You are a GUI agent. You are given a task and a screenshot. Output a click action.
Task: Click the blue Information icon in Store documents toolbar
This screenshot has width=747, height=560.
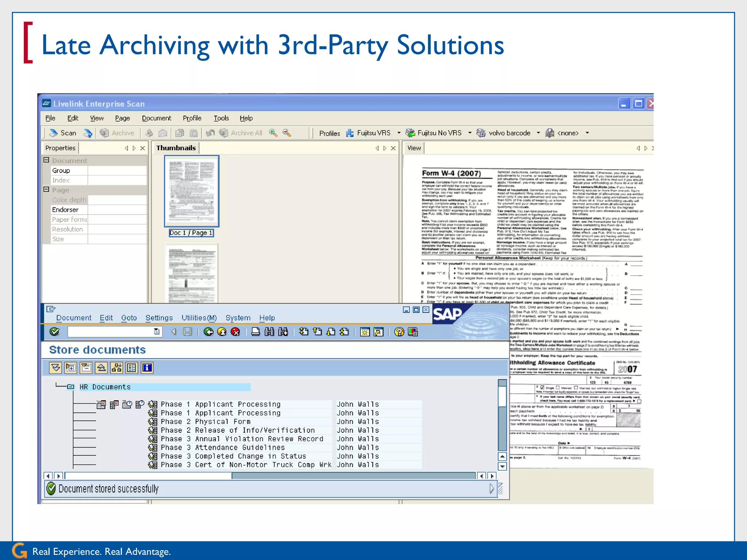[147, 368]
